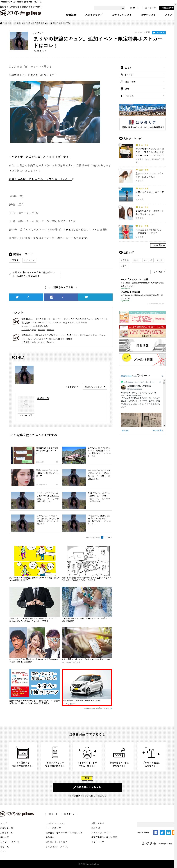Open 社会・教養 sidebar category with graduation cap
The height and width of the screenshot is (868, 177).
tap(143, 82)
